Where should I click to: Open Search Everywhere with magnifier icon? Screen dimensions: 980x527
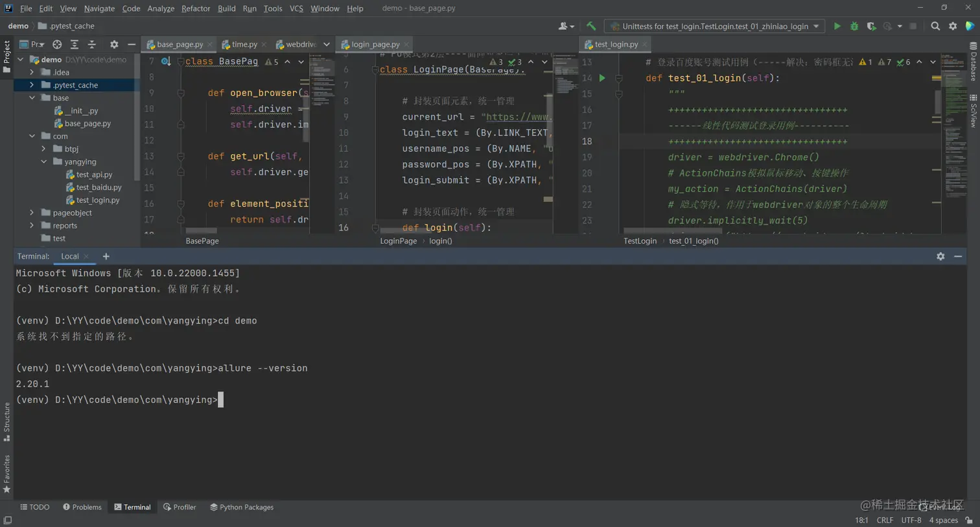click(x=936, y=26)
